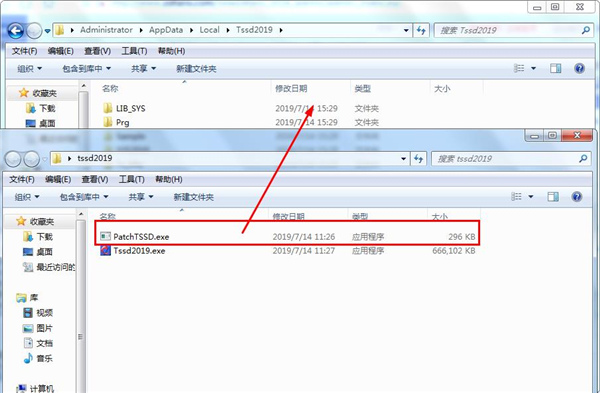Open 图片 library in sidebar
The width and height of the screenshot is (600, 393).
tap(38, 328)
